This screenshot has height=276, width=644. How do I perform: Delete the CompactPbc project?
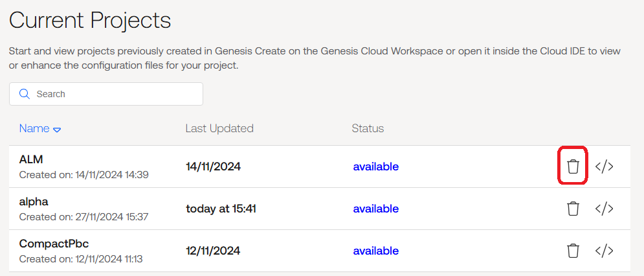(x=573, y=251)
